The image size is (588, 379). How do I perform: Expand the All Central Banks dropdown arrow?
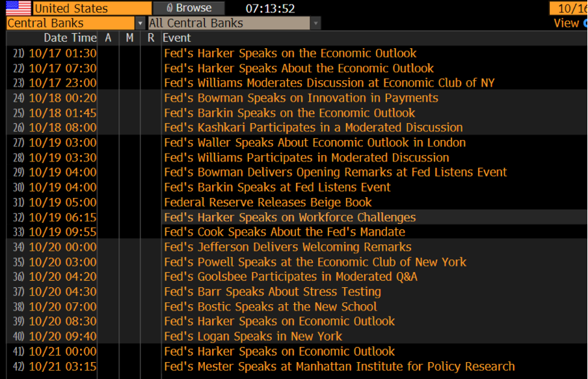[315, 23]
